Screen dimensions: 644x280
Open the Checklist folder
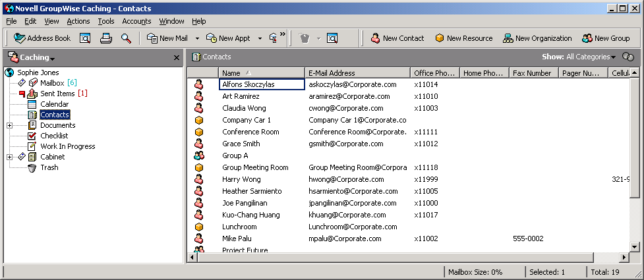click(54, 136)
